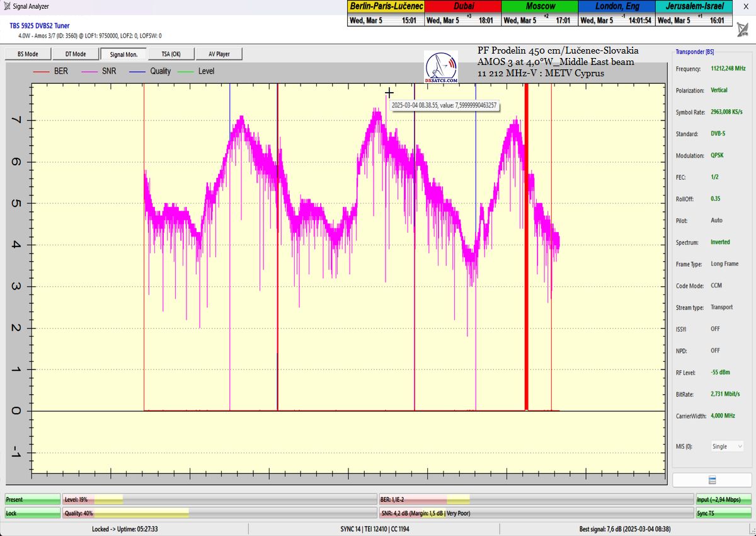The height and width of the screenshot is (536, 756).
Task: Switch to the DT Mode tab
Action: tap(75, 54)
